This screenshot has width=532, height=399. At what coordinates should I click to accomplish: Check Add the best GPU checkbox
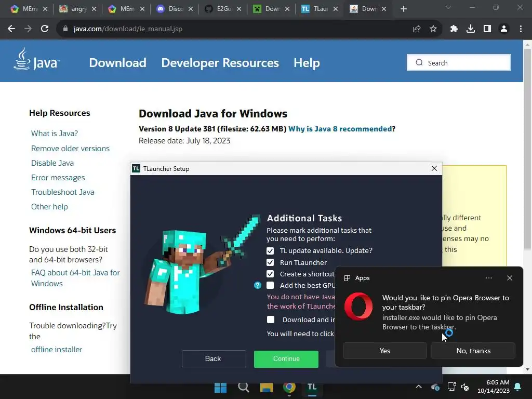(x=270, y=285)
